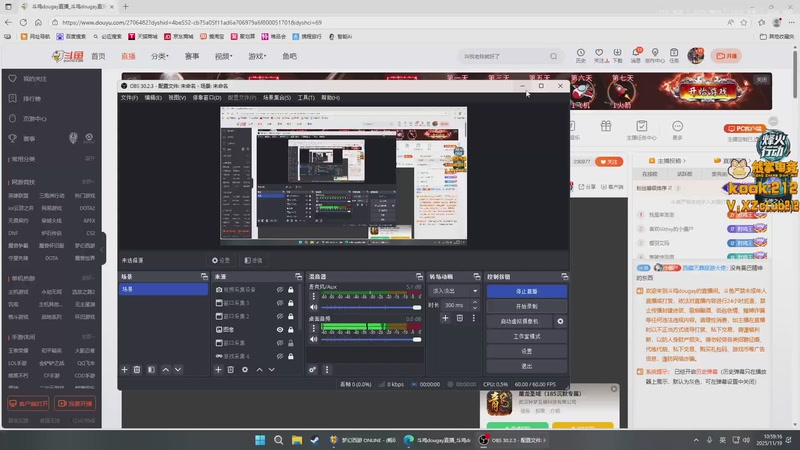Image resolution: width=800 pixels, height=450 pixels.
Task: Click the 停止直播 stop streaming button
Action: pyautogui.click(x=527, y=291)
